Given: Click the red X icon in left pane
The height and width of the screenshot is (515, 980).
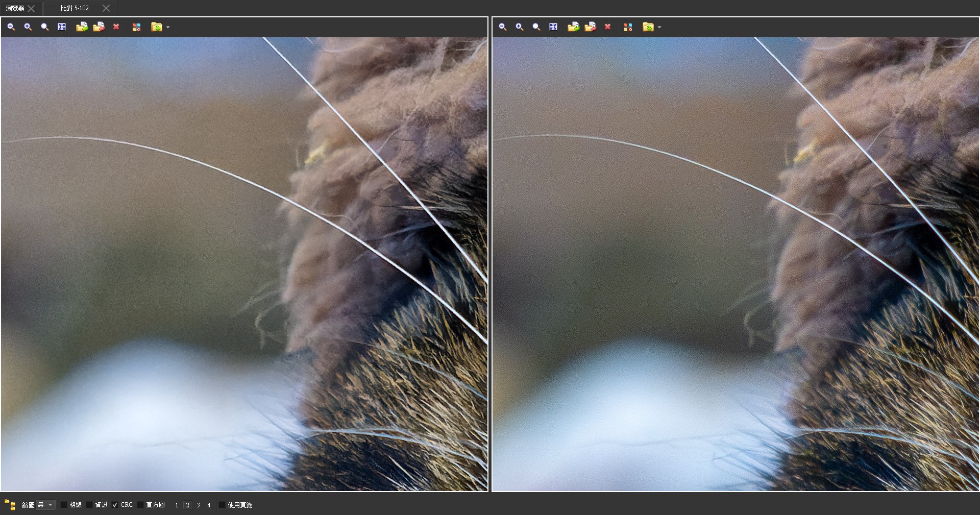Looking at the screenshot, I should 116,27.
